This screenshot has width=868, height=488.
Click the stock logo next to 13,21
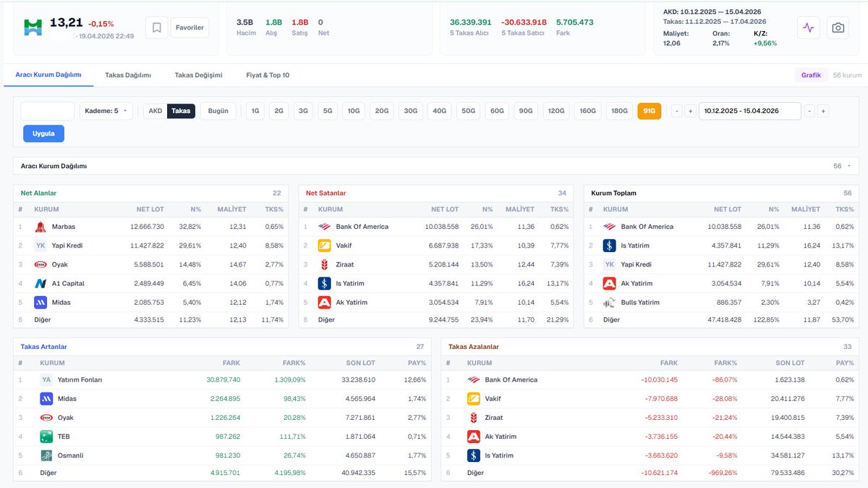(33, 28)
